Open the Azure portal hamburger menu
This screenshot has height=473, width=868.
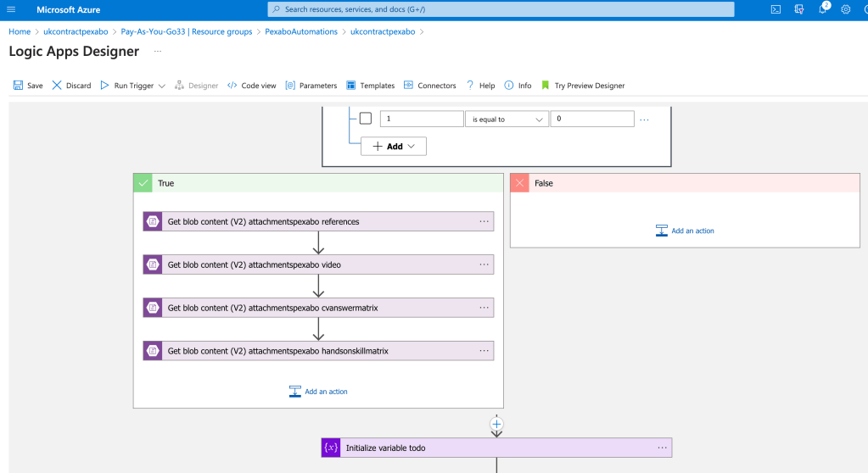11,9
